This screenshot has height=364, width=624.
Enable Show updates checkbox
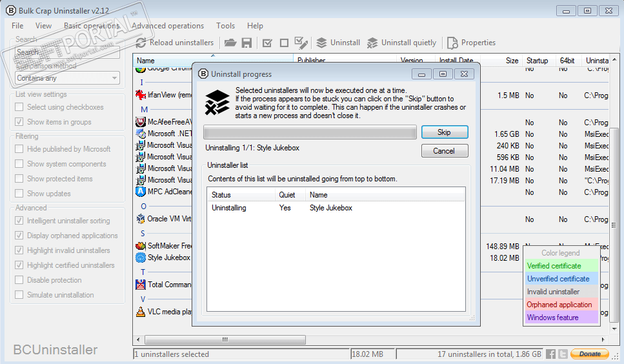pos(19,194)
